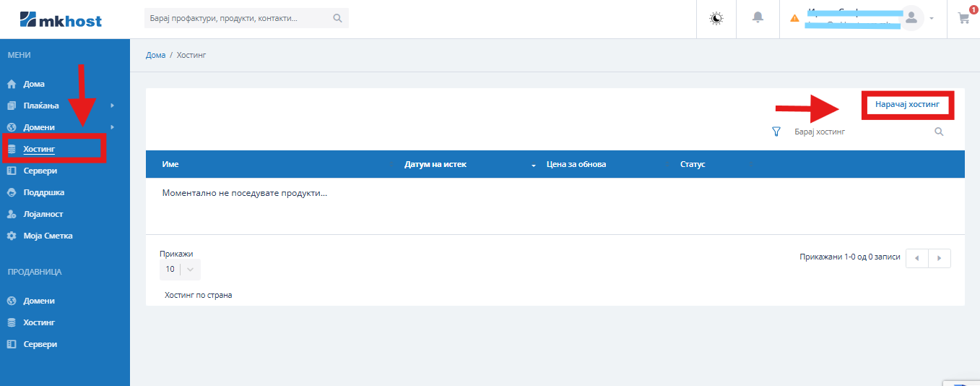Click the Поддршка support icon
Viewport: 980px width, 386px height.
click(12, 192)
